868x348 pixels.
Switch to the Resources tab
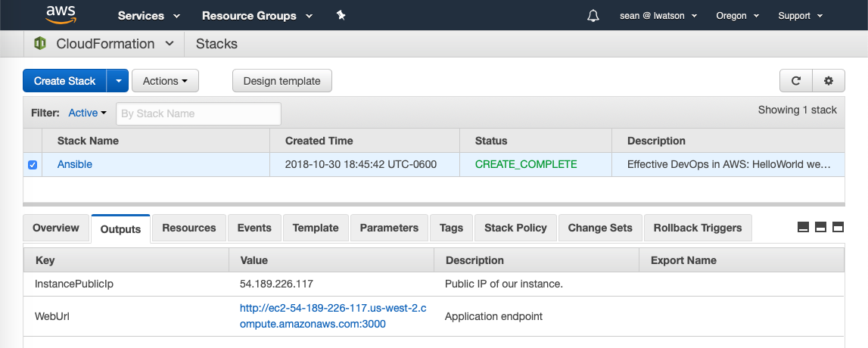(189, 228)
